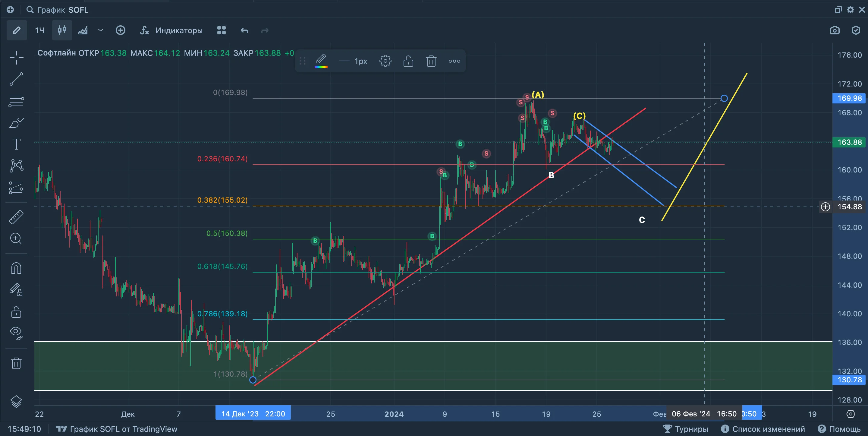Open chart settings gear in title bar

(x=851, y=10)
